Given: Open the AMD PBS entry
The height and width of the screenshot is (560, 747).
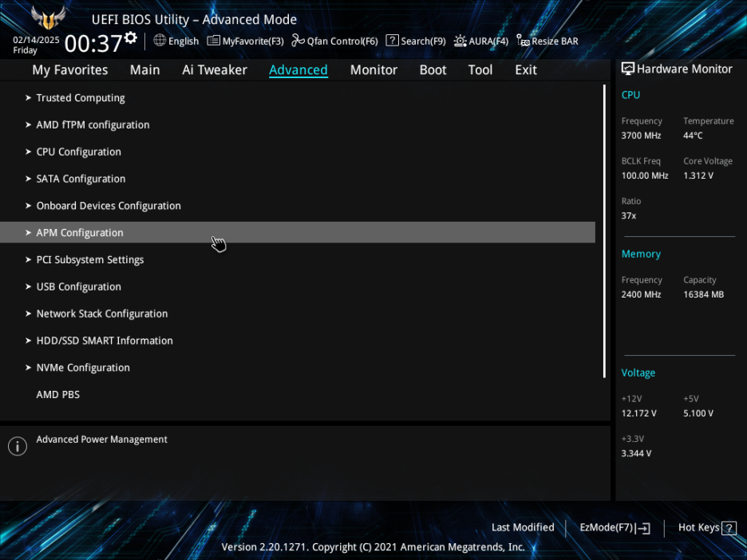Looking at the screenshot, I should coord(58,395).
